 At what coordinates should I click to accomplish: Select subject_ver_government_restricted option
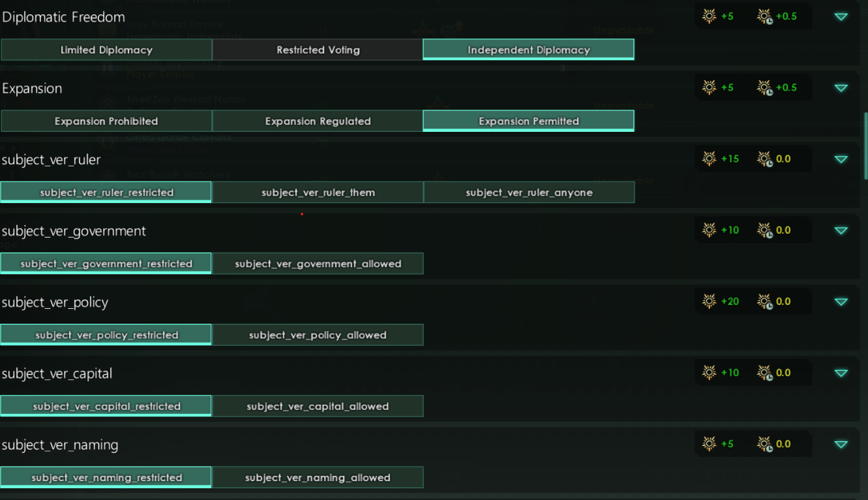coord(106,263)
